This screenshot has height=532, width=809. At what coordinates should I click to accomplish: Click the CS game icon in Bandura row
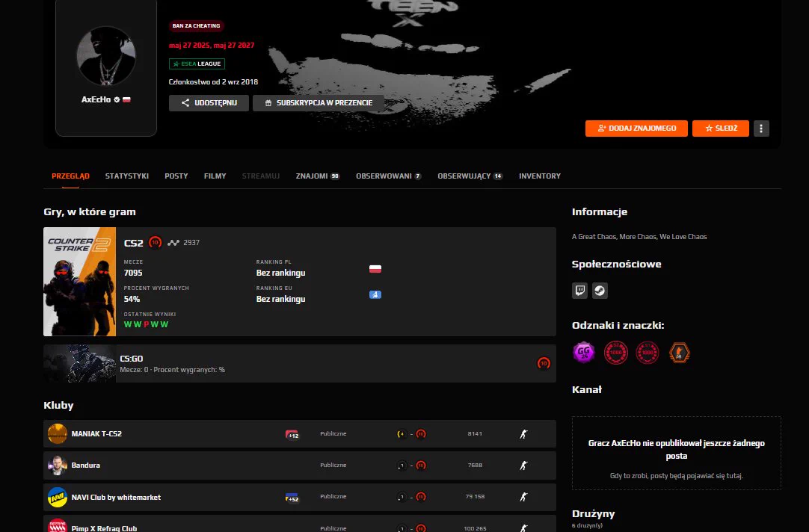tap(523, 466)
